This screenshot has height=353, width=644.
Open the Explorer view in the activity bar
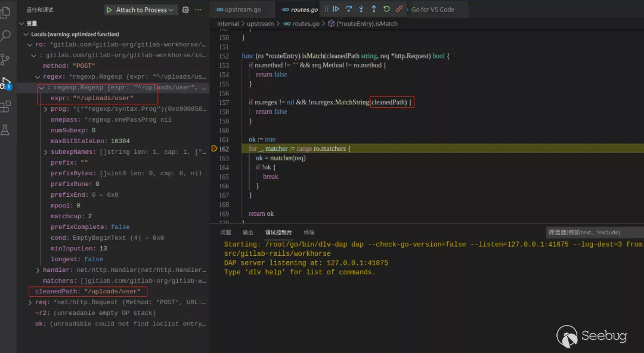(x=6, y=11)
